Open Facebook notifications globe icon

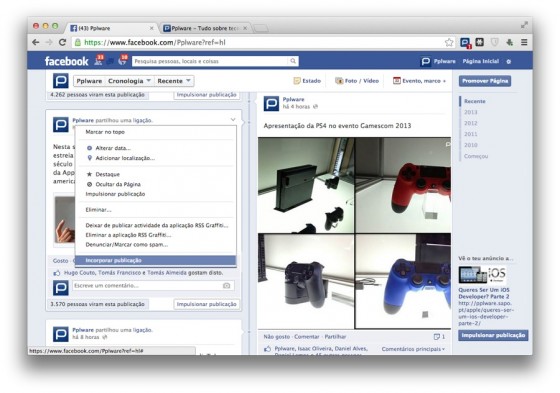tap(122, 61)
